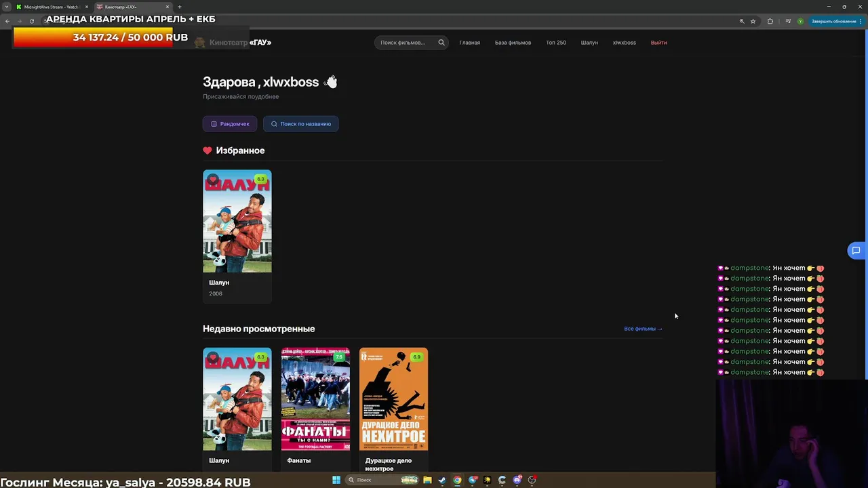The image size is (868, 488).
Task: Click the 2006 year label
Action: tap(216, 293)
